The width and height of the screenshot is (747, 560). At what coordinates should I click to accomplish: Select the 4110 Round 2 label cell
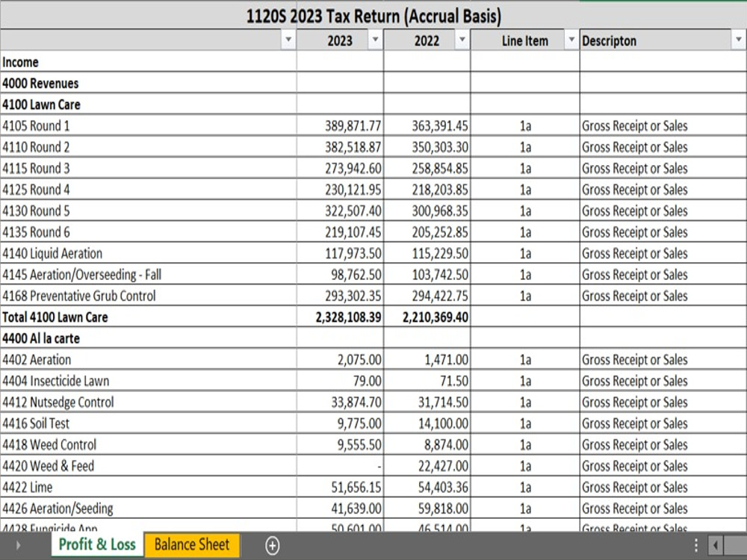coord(148,147)
